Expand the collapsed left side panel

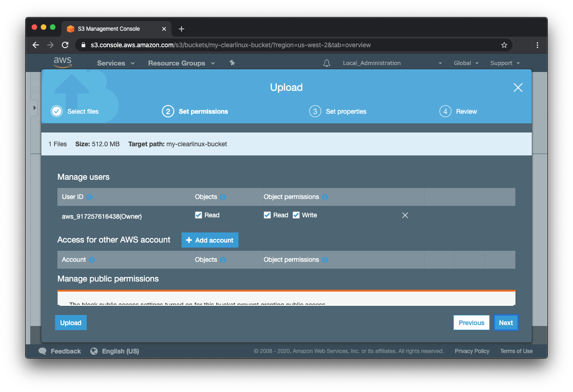pos(34,108)
